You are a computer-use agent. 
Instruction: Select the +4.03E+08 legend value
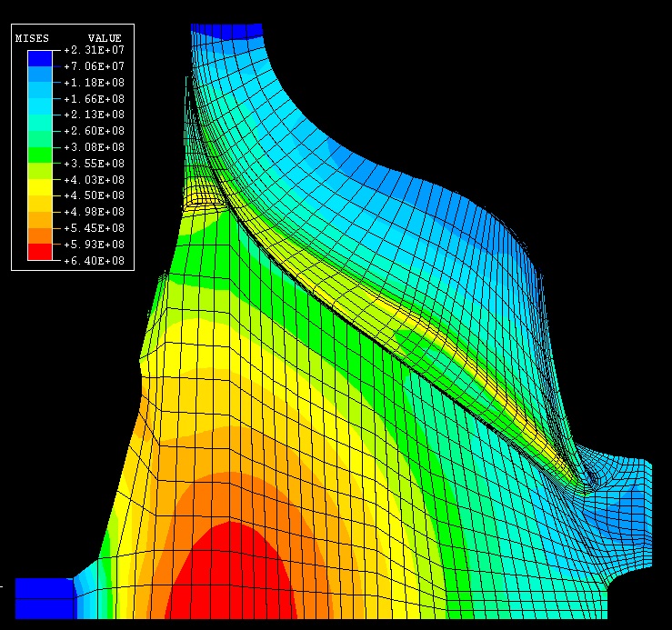tap(94, 180)
